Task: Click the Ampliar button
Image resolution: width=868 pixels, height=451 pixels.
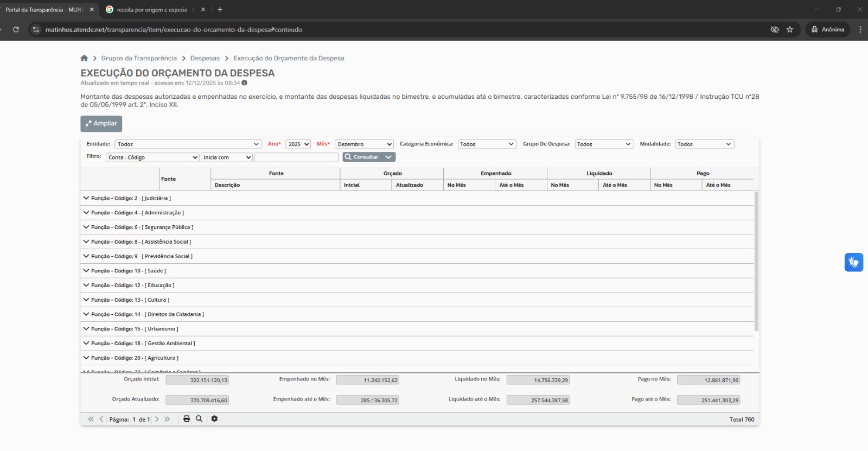Action: click(101, 124)
